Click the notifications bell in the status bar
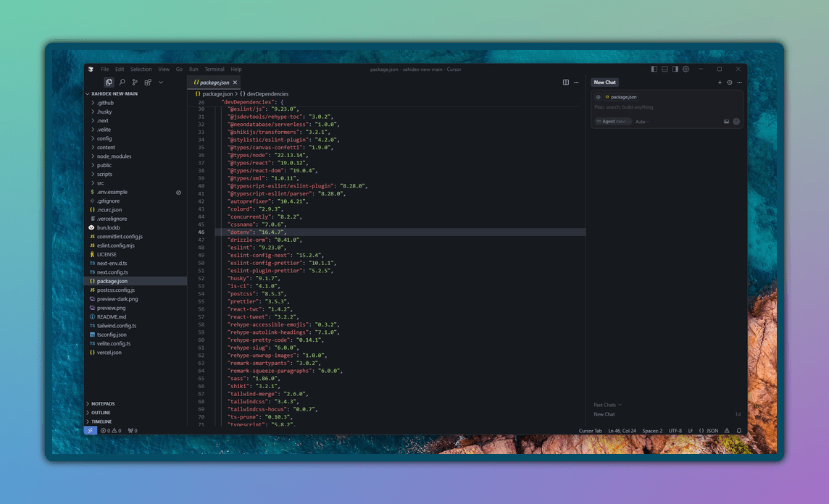829x504 pixels. click(x=738, y=430)
